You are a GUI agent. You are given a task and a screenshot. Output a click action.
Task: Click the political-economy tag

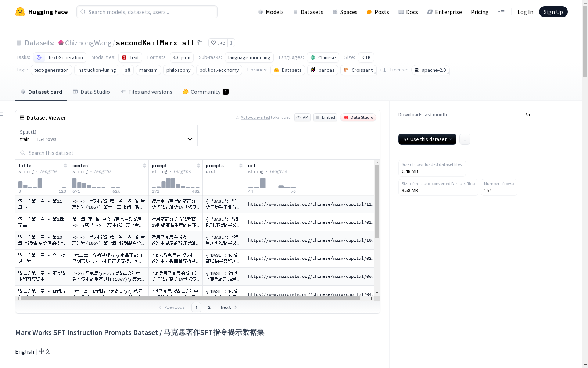point(219,70)
